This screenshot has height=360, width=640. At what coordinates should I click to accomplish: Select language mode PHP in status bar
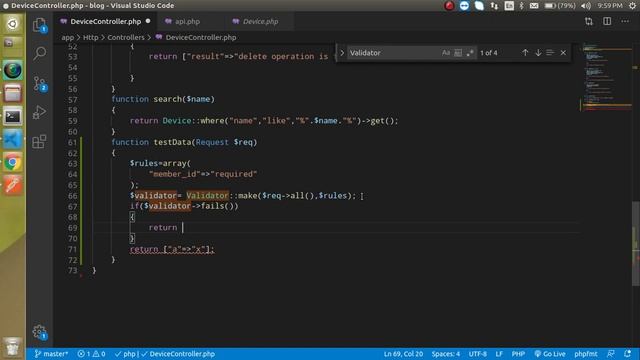pyautogui.click(x=518, y=354)
